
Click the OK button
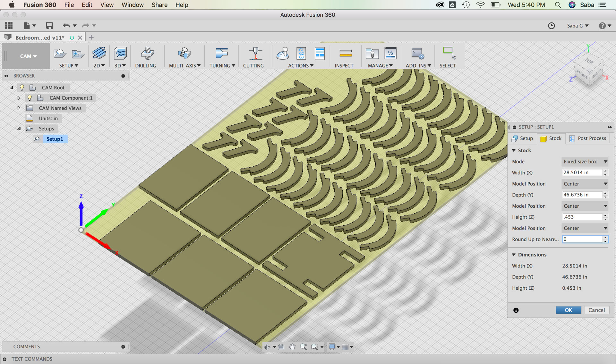(568, 310)
